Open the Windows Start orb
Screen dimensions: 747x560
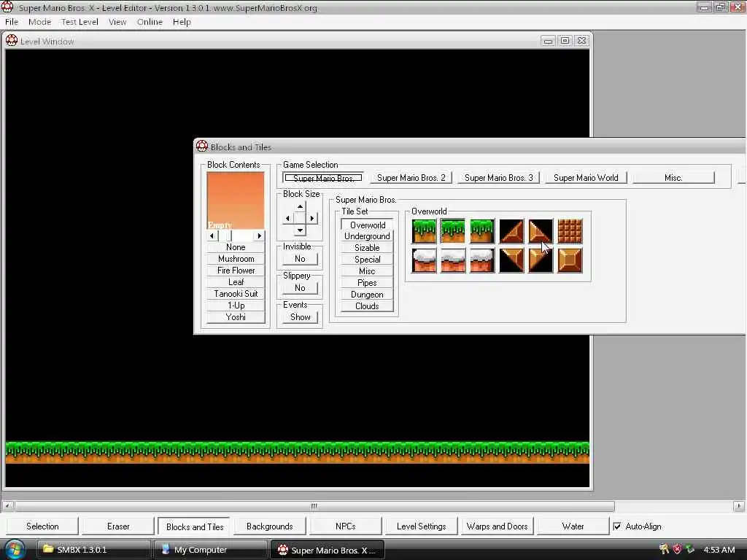click(15, 550)
